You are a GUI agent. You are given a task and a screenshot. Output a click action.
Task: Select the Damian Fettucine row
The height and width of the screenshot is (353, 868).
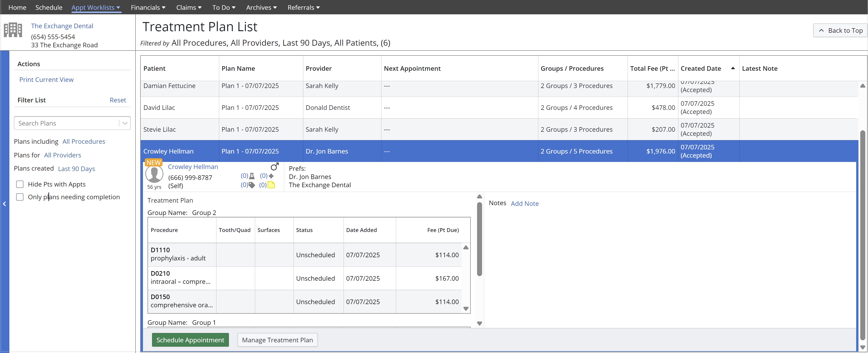pyautogui.click(x=499, y=89)
